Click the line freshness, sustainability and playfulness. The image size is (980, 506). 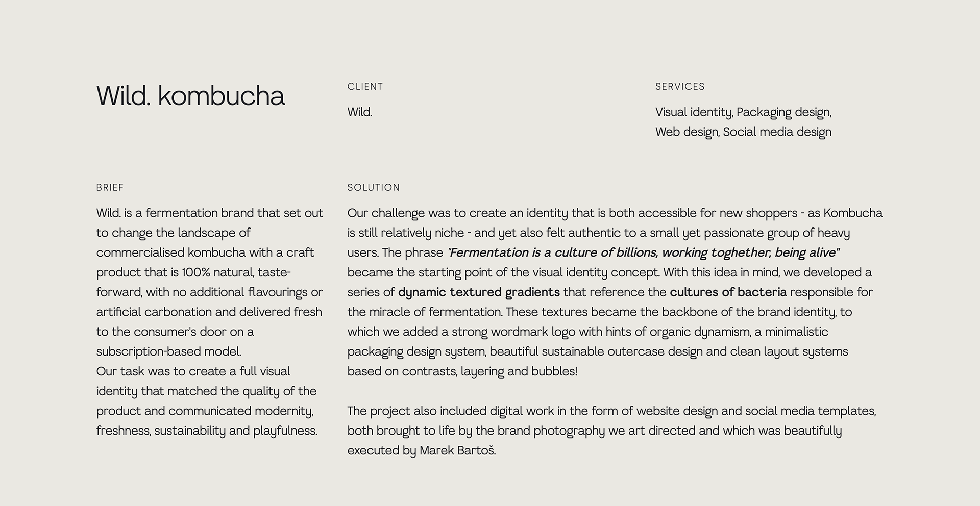[x=207, y=431]
